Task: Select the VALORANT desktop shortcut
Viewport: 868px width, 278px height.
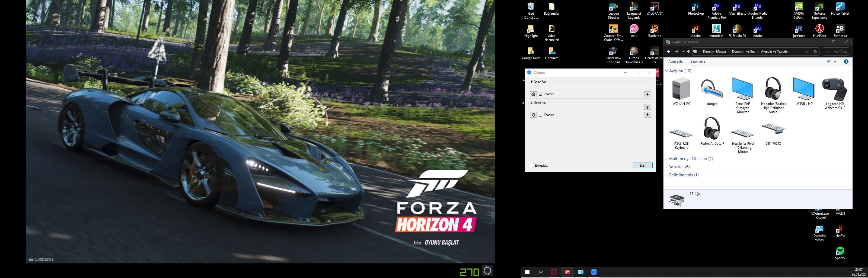Action: coord(654,9)
